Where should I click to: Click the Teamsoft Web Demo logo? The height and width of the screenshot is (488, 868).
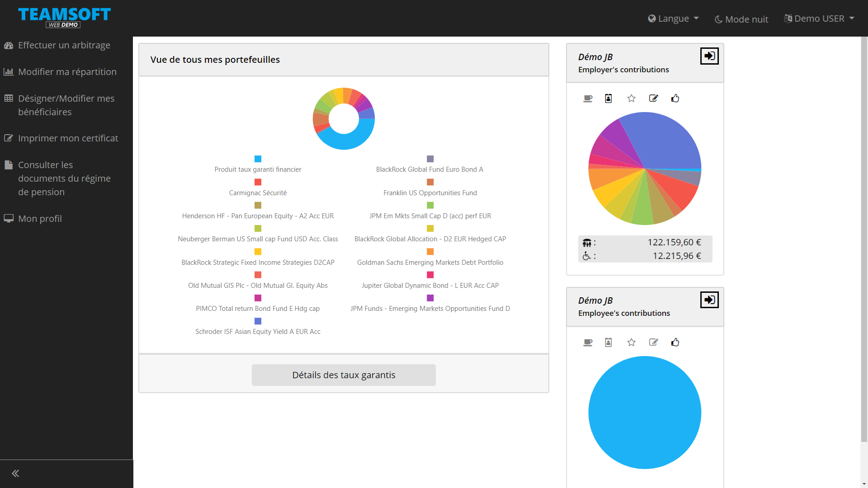(64, 18)
